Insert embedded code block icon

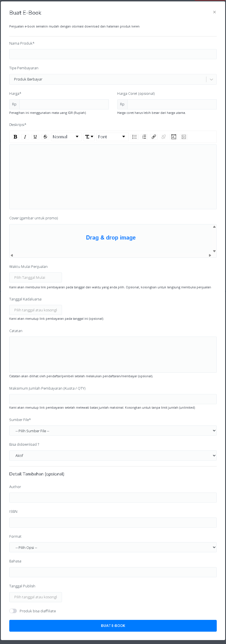pos(174,137)
